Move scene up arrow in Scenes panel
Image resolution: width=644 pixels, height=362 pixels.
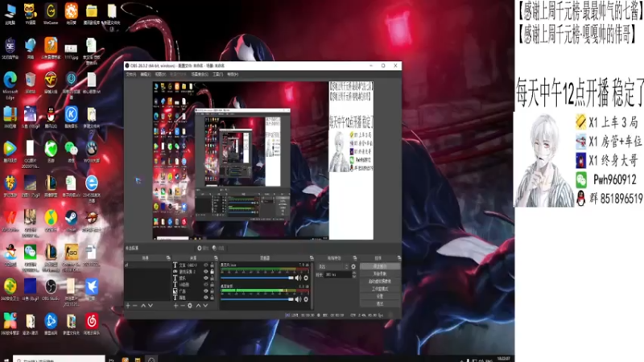143,306
